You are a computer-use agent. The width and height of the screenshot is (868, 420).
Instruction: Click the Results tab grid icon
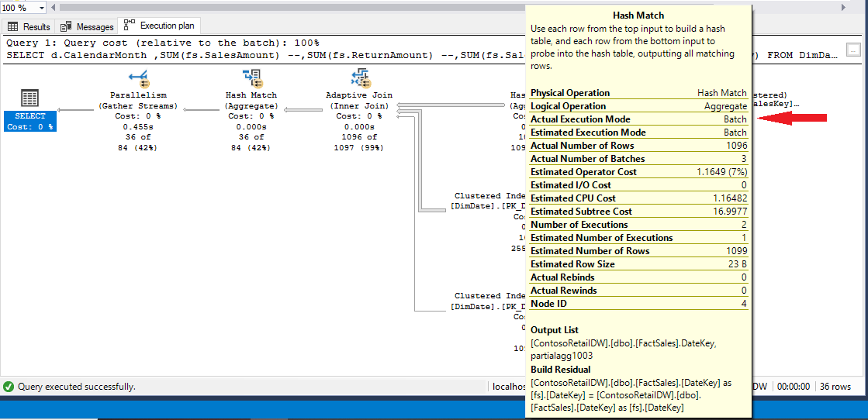13,26
